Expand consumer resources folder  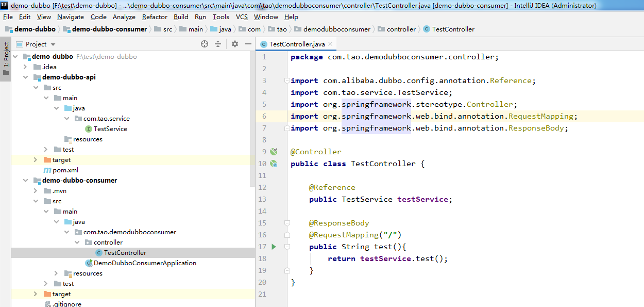56,273
